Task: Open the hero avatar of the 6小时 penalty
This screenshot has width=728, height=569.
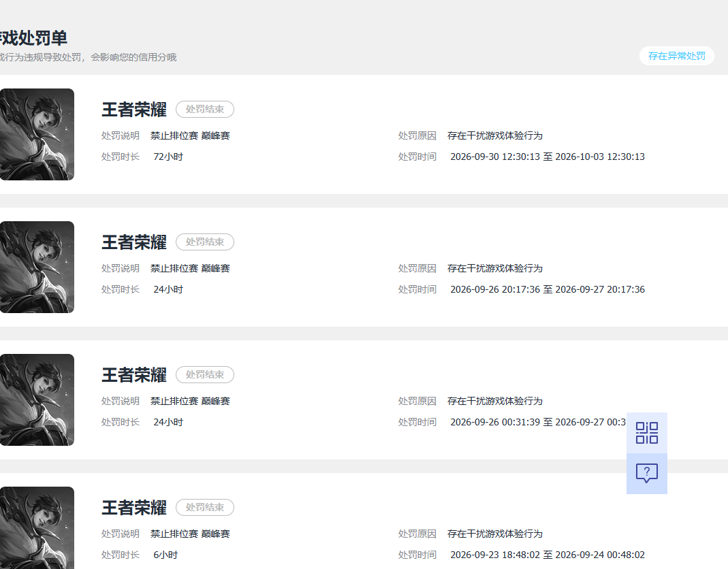Action: pos(37,527)
